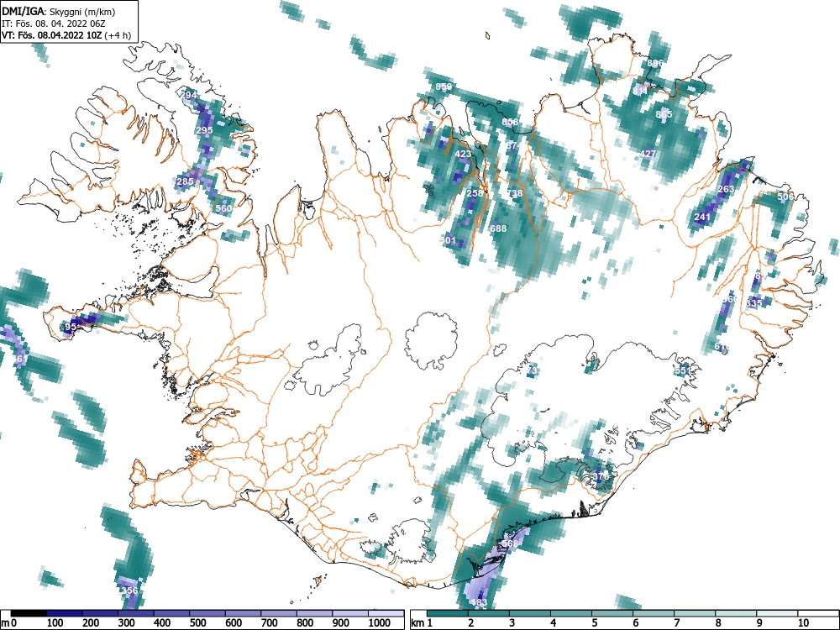Image resolution: width=840 pixels, height=630 pixels.
Task: Click the 500–600 m legend swatch
Action: coord(207,613)
